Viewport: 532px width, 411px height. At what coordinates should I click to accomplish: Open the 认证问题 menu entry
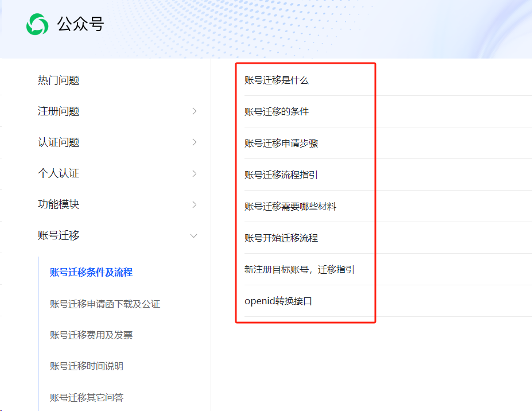point(59,142)
